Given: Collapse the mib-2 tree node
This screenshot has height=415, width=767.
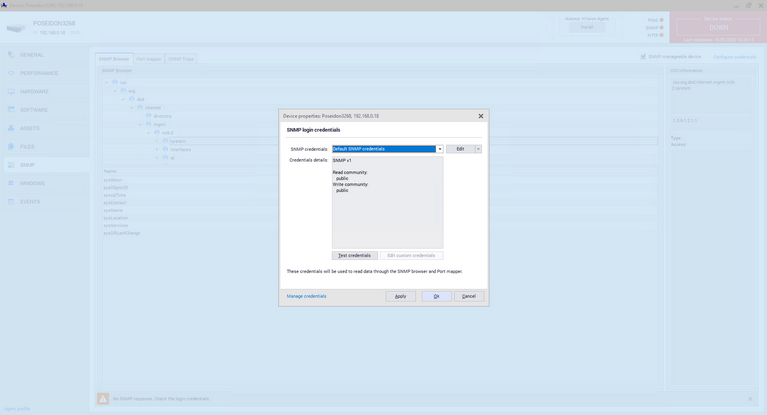Looking at the screenshot, I should click(x=149, y=133).
